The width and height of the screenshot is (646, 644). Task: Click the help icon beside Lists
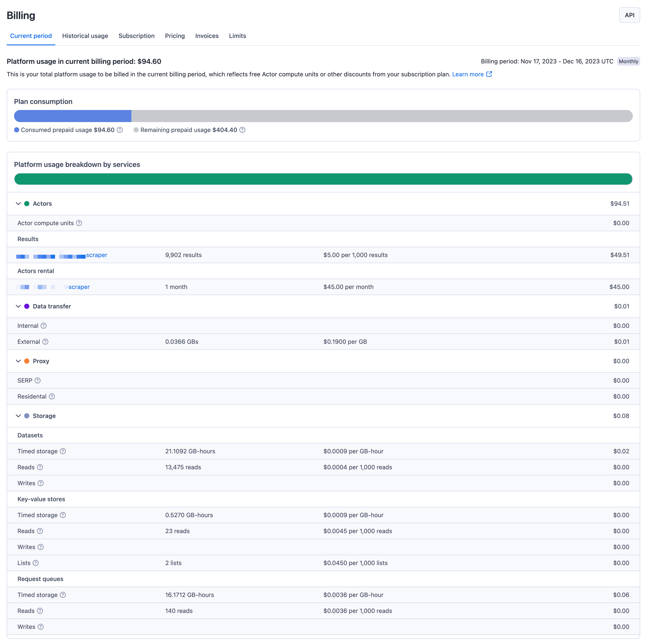(35, 563)
